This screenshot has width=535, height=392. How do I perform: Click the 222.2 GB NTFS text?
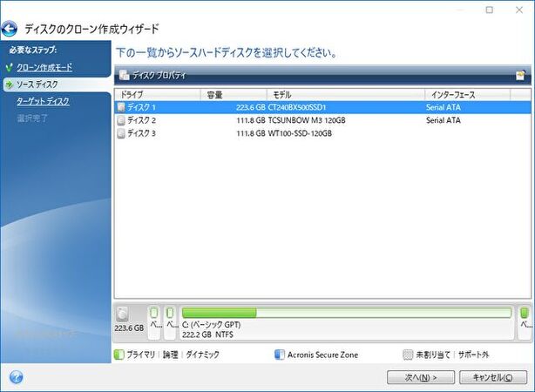pyautogui.click(x=207, y=335)
